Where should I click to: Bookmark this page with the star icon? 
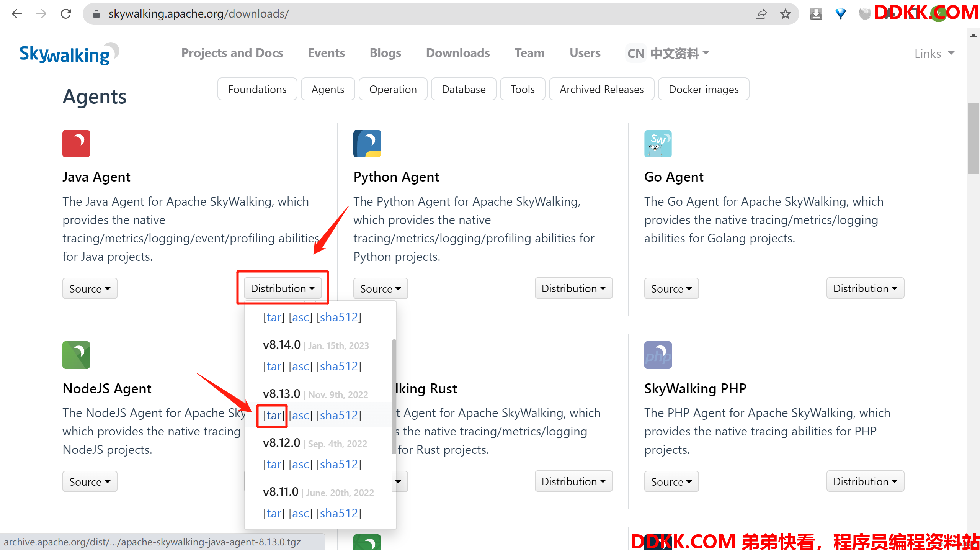[x=786, y=14]
